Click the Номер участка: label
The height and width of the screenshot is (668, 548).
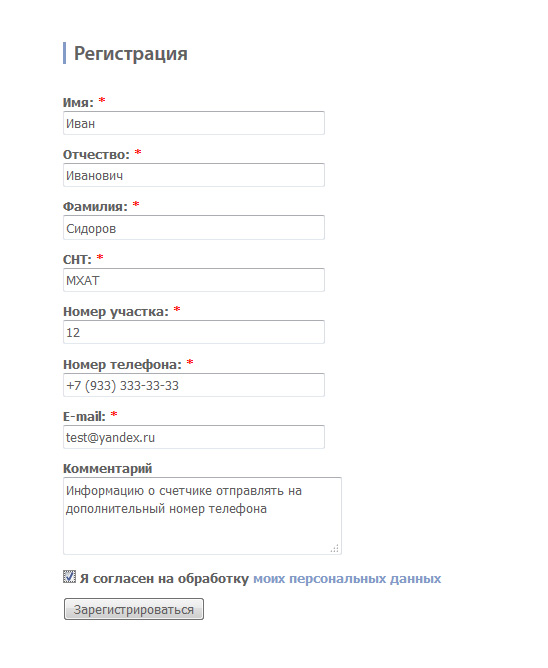point(116,312)
